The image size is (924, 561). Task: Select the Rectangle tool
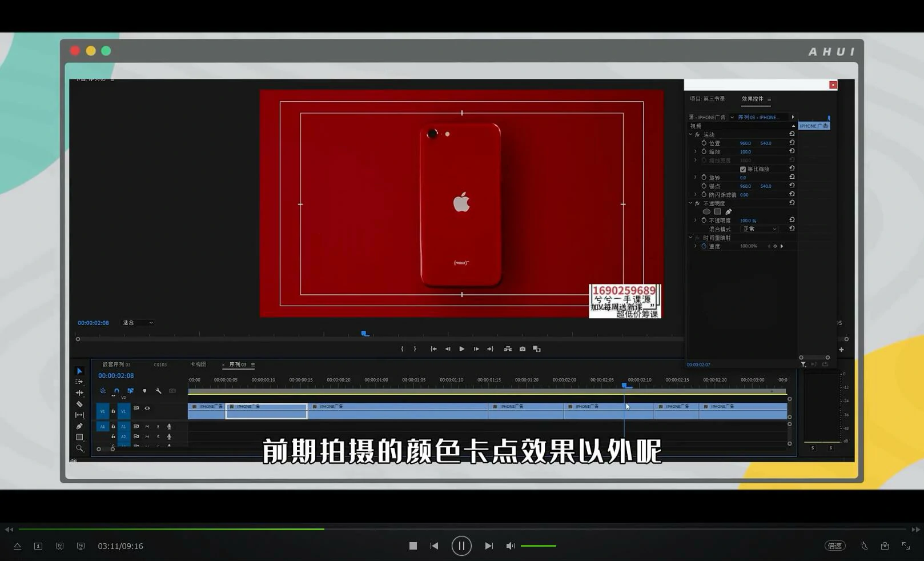(79, 437)
